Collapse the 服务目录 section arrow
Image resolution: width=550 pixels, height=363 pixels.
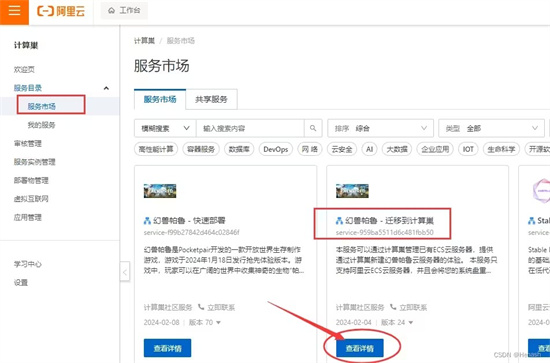[x=106, y=88]
